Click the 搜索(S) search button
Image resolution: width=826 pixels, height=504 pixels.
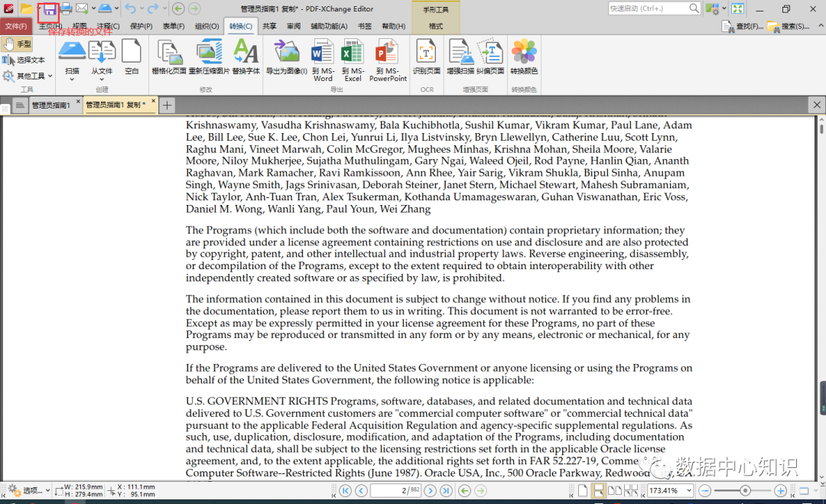pyautogui.click(x=789, y=26)
